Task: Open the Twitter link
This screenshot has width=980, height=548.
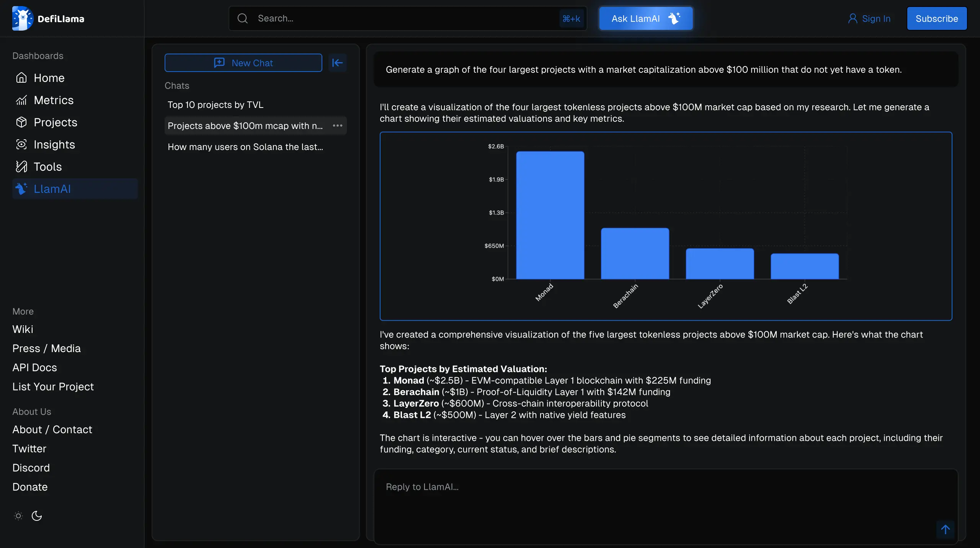Action: tap(29, 449)
